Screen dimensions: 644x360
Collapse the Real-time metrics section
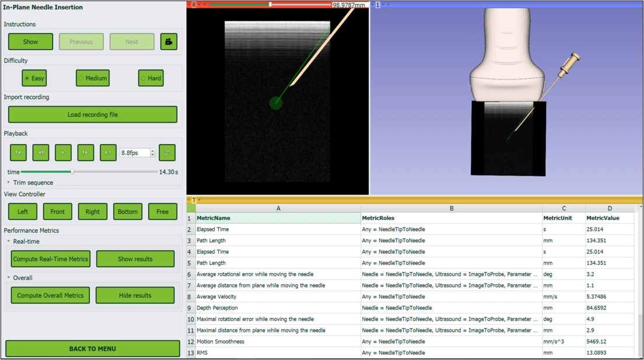tap(9, 242)
